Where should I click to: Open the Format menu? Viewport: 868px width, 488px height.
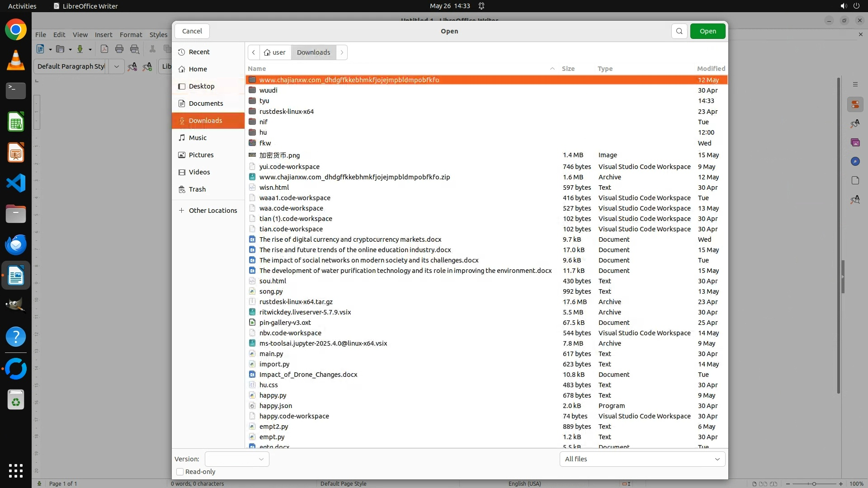tap(131, 35)
